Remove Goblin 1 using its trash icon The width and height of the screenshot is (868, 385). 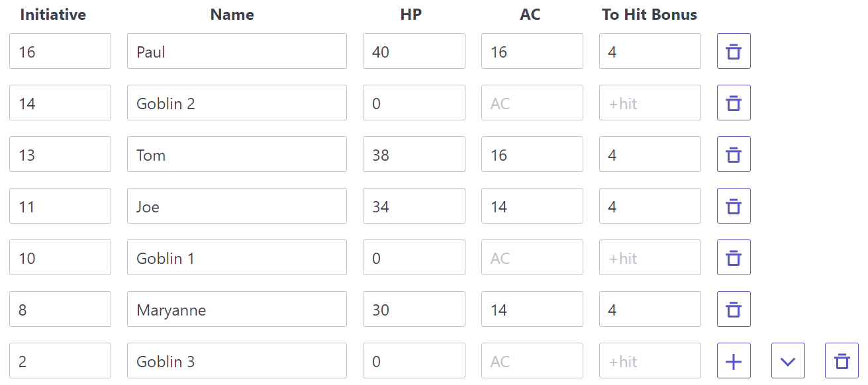pyautogui.click(x=734, y=257)
